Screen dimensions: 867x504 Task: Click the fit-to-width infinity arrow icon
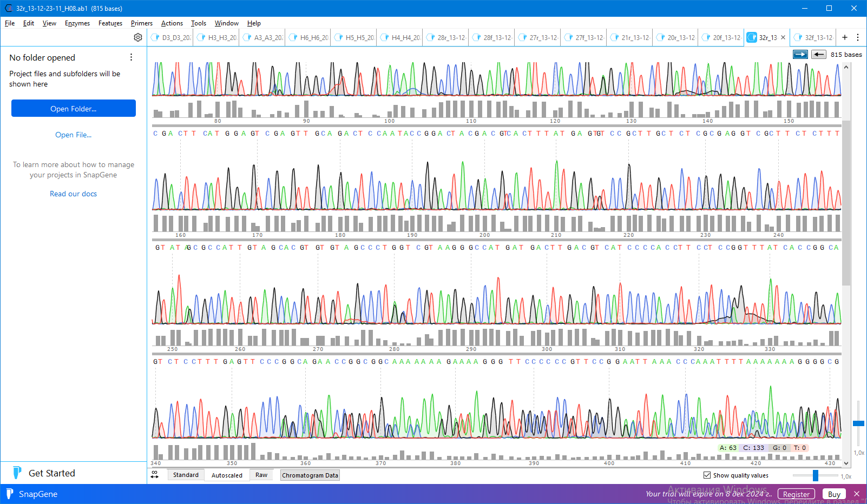[155, 475]
